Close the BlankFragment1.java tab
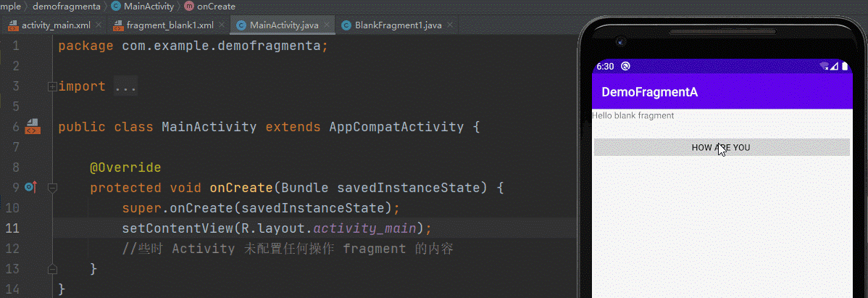868x298 pixels. (449, 25)
